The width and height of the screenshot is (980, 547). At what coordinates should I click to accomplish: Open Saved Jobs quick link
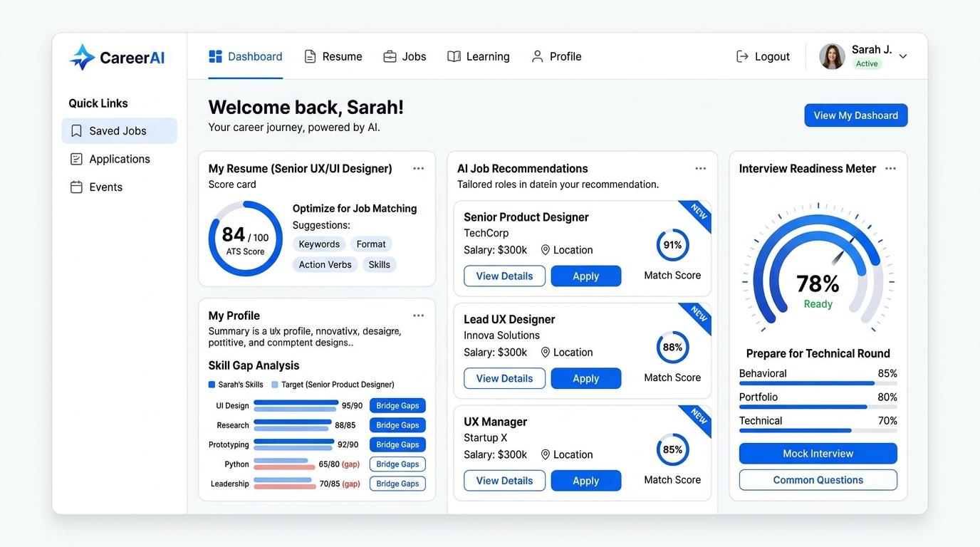pyautogui.click(x=120, y=131)
